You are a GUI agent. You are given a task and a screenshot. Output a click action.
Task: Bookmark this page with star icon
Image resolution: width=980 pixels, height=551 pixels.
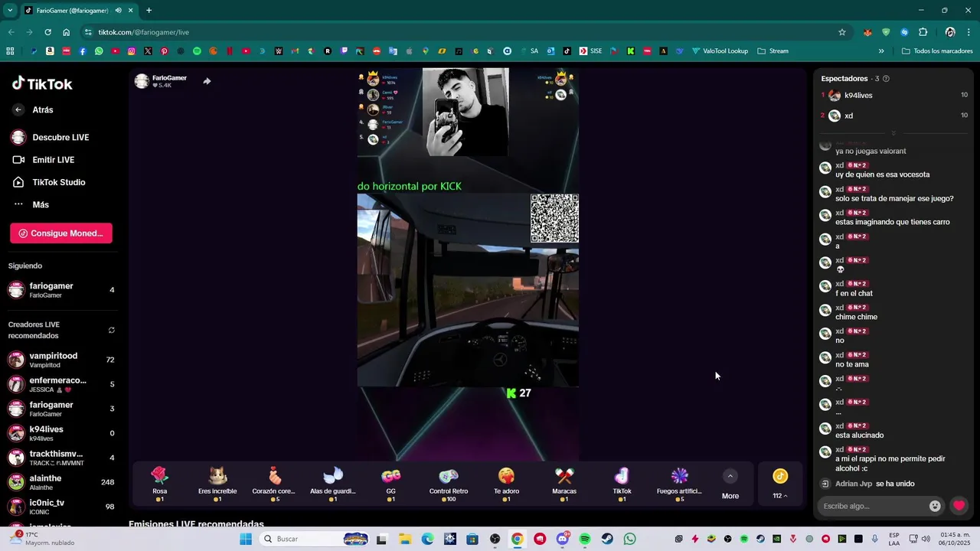842,32
